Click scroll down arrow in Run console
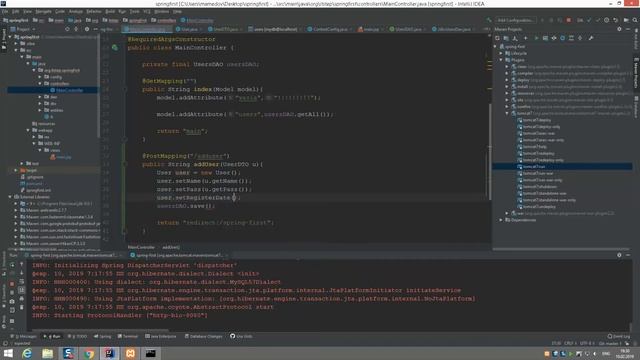 (22, 273)
